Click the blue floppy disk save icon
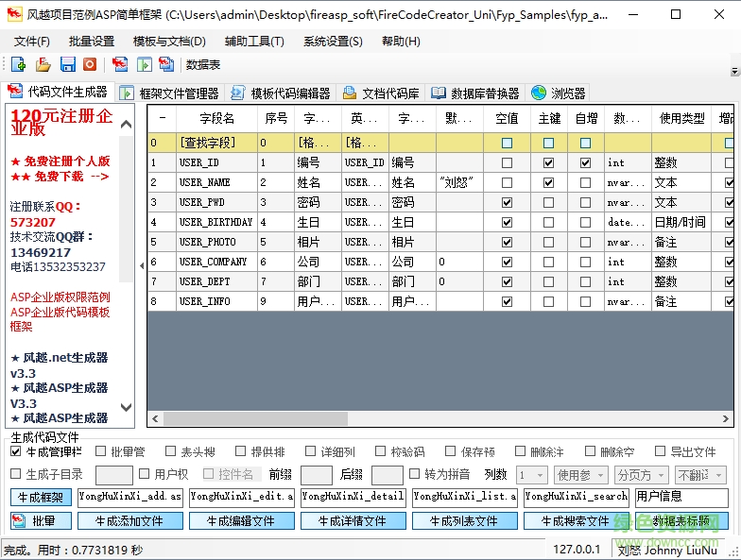This screenshot has width=741, height=560. pos(67,64)
